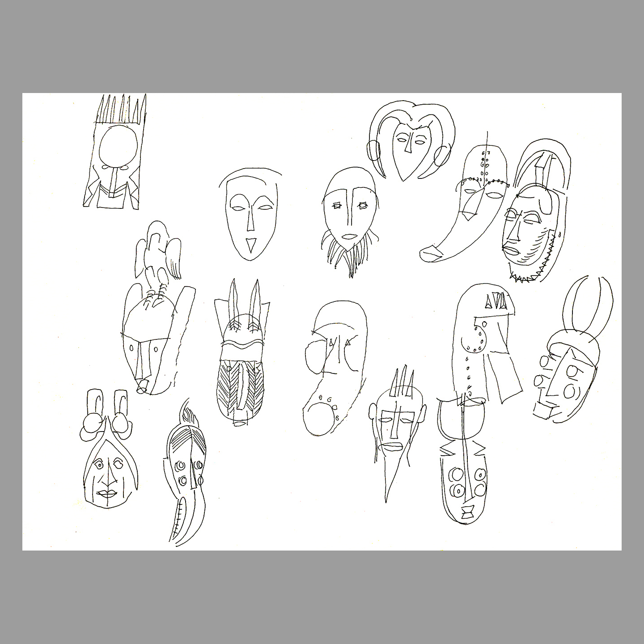Click the mask with three spikes and pointed chin
Viewport: 644px width, 644px height.
tap(394, 429)
